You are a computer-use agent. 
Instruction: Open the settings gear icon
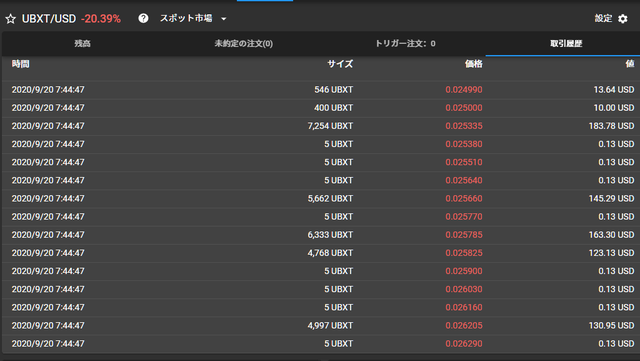622,19
